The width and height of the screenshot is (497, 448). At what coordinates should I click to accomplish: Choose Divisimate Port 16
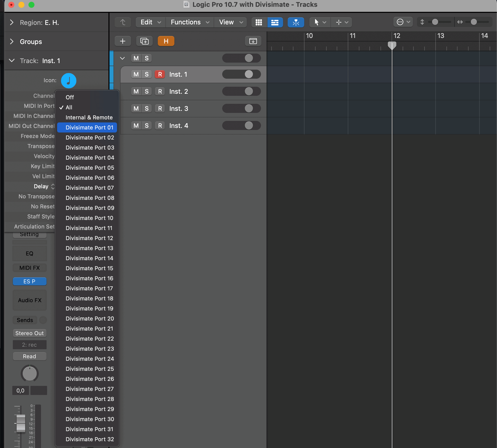87,278
